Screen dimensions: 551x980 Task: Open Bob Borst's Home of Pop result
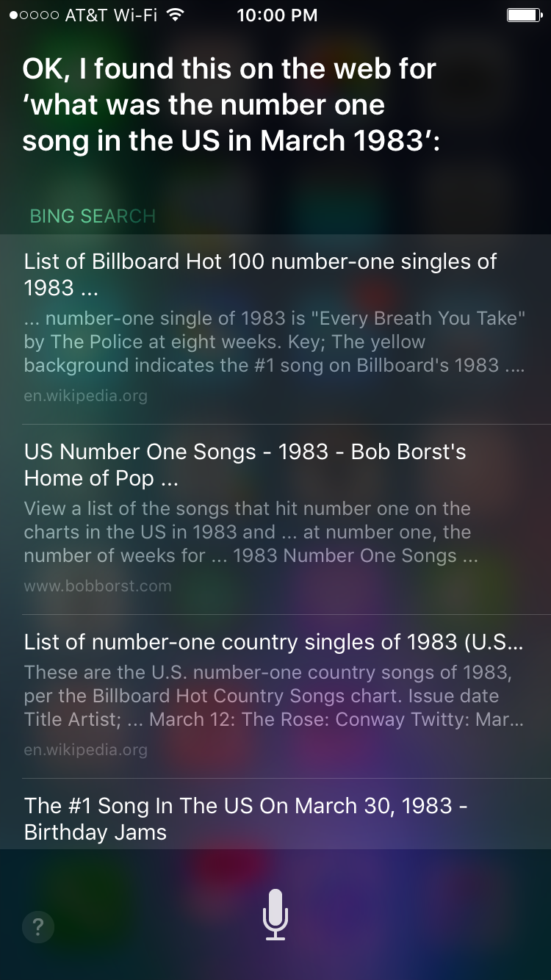coord(245,464)
